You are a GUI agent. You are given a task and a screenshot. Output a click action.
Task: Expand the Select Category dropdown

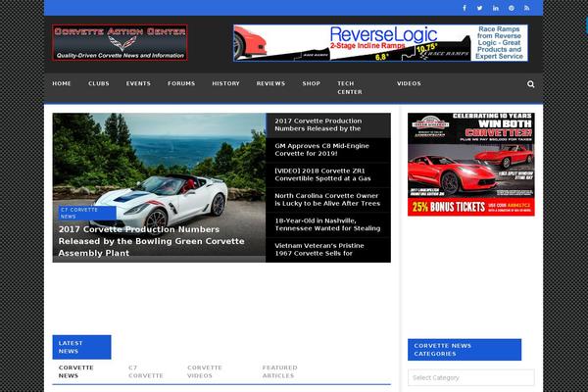tap(471, 377)
